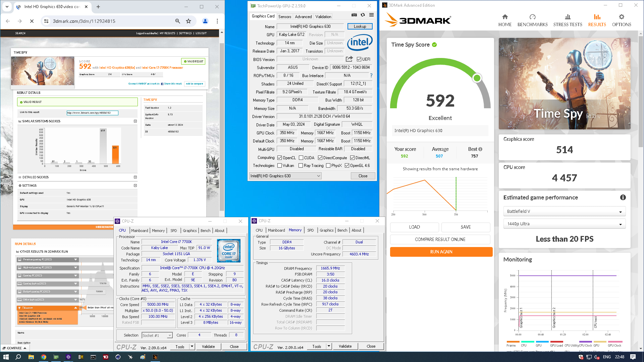The image size is (644, 362).
Task: Toggle the OpenGL 4.6 checkbox
Action: pos(347,166)
